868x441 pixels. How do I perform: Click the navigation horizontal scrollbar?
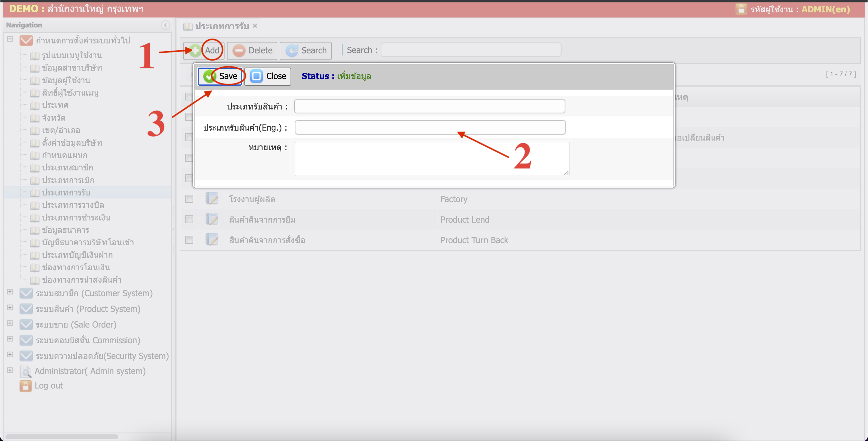(x=62, y=436)
